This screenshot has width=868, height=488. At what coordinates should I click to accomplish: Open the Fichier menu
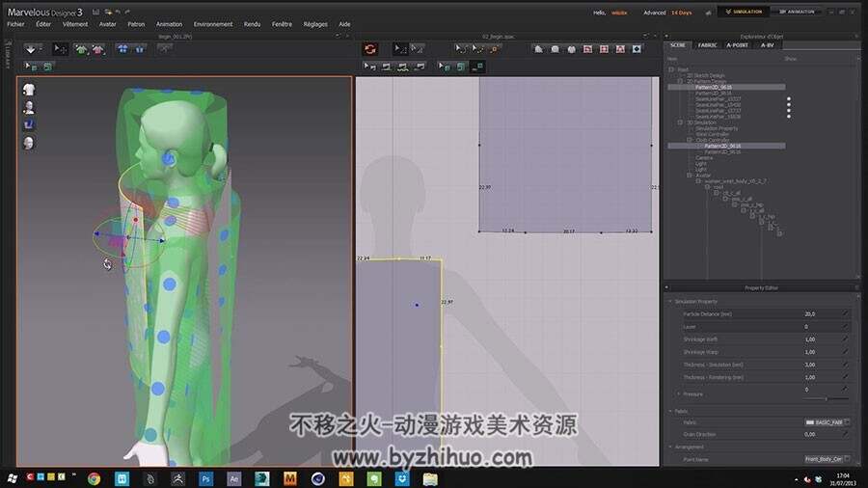pyautogui.click(x=15, y=24)
